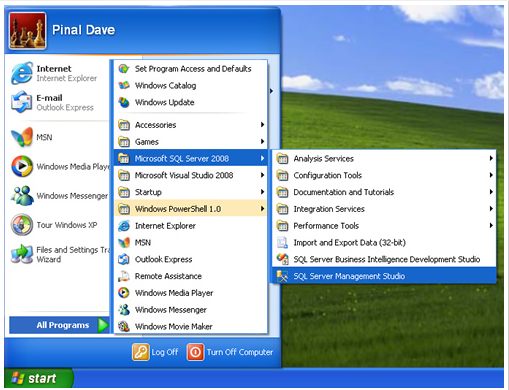Expand the Games submenu arrow

[x=262, y=142]
